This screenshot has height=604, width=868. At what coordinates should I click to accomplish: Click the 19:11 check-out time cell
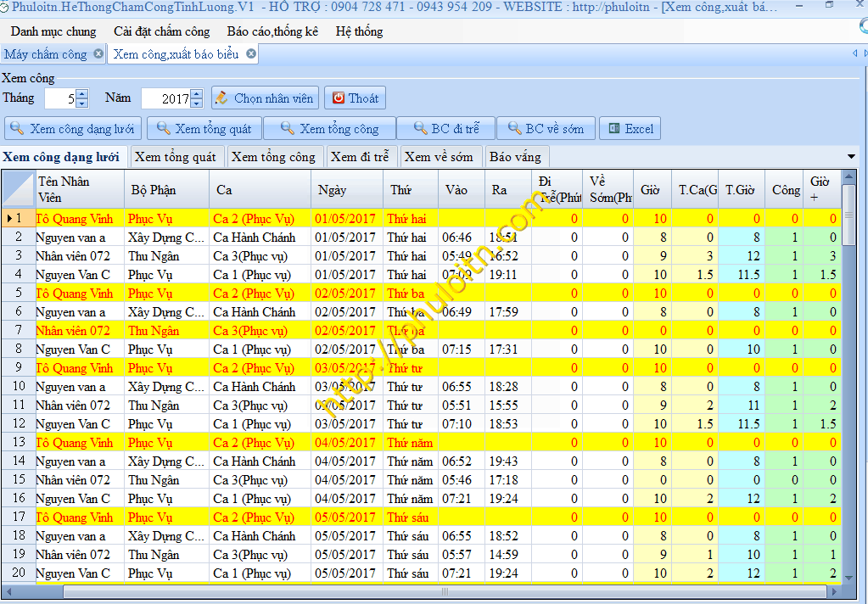pyautogui.click(x=507, y=275)
